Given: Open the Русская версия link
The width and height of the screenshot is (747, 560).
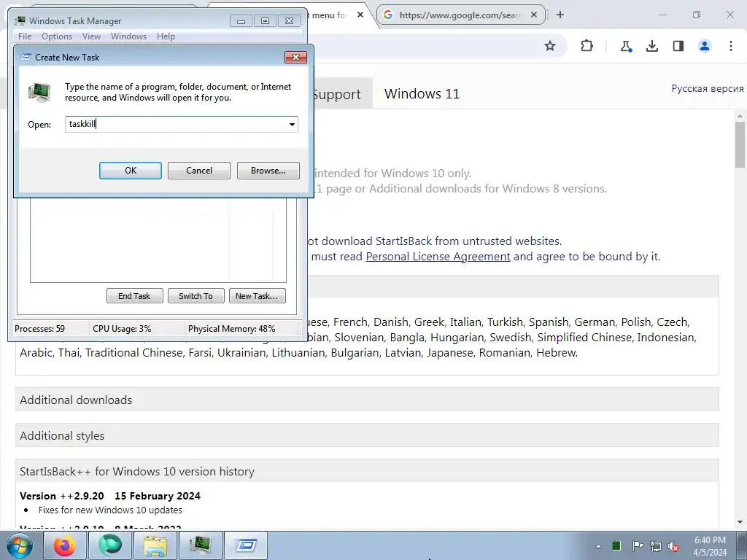Looking at the screenshot, I should pyautogui.click(x=708, y=88).
